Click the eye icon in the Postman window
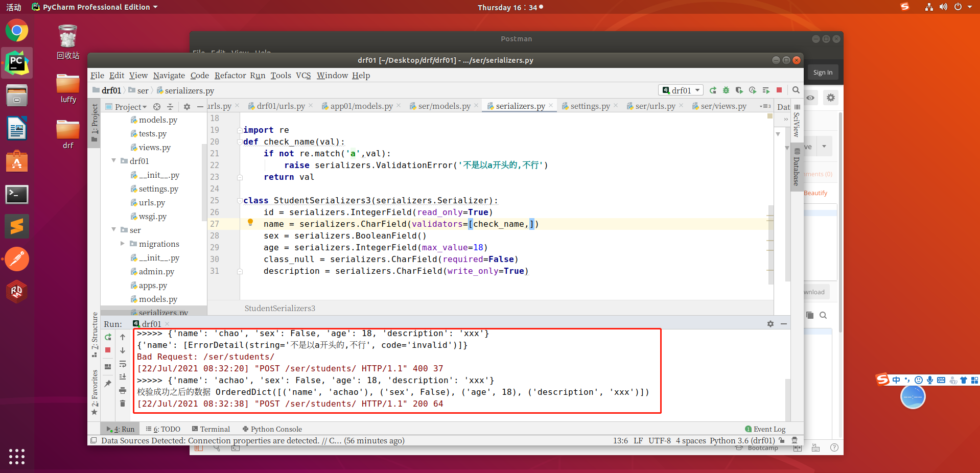The height and width of the screenshot is (473, 980). point(810,98)
